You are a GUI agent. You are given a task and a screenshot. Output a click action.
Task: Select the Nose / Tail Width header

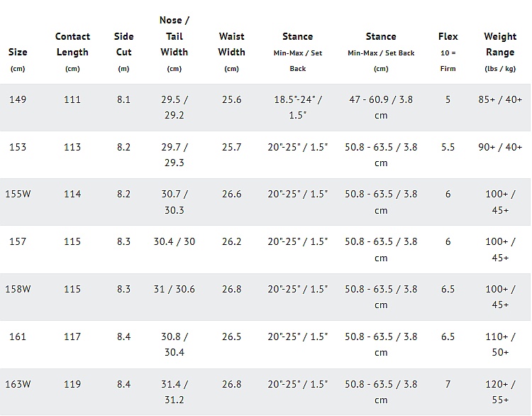(x=174, y=36)
